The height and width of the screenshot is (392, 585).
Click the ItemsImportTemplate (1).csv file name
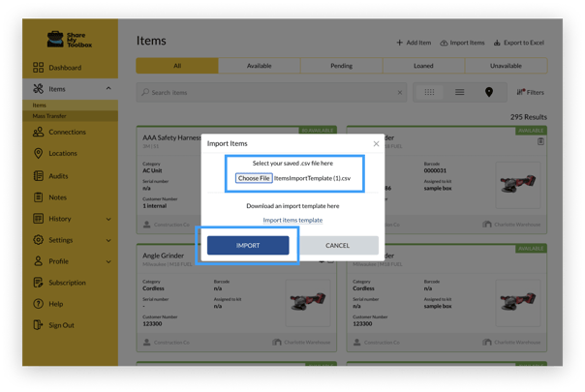(312, 178)
